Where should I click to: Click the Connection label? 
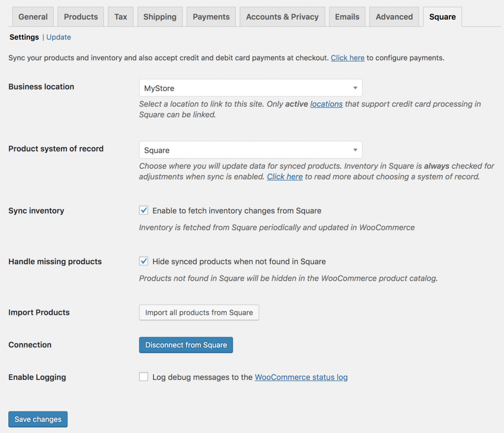(30, 344)
